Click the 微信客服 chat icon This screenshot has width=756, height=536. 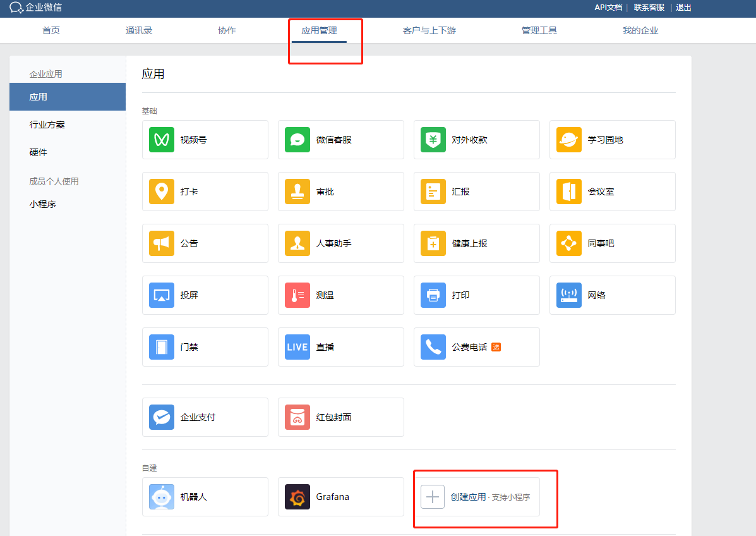pyautogui.click(x=297, y=140)
